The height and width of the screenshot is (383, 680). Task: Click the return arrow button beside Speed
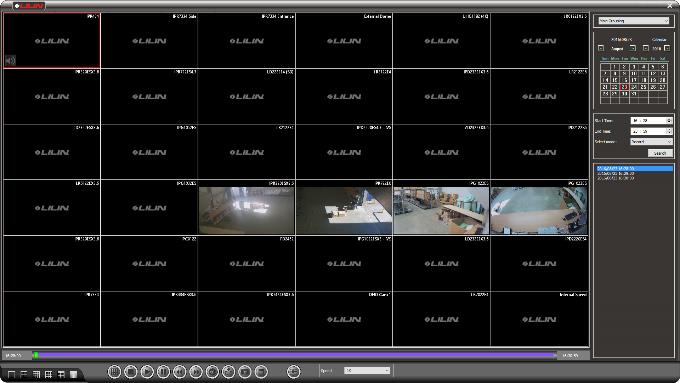pos(294,372)
